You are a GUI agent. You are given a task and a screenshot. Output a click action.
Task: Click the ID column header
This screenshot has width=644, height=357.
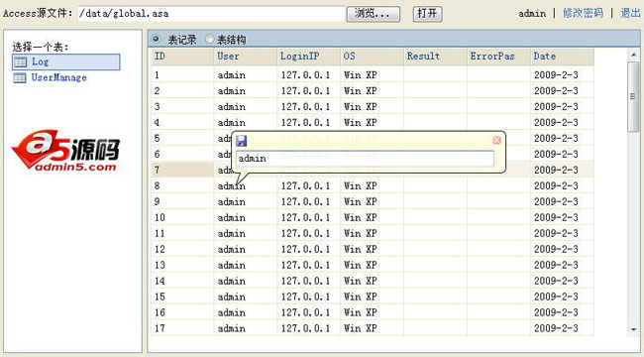182,57
